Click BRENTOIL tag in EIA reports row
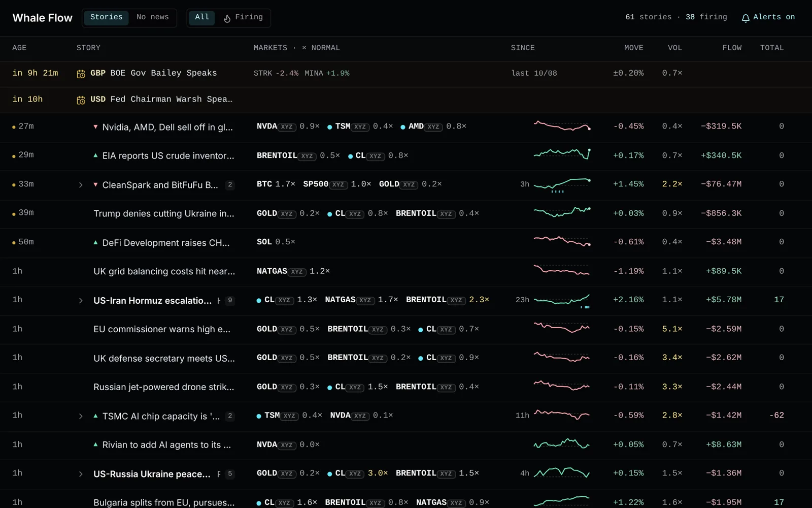 coord(286,155)
